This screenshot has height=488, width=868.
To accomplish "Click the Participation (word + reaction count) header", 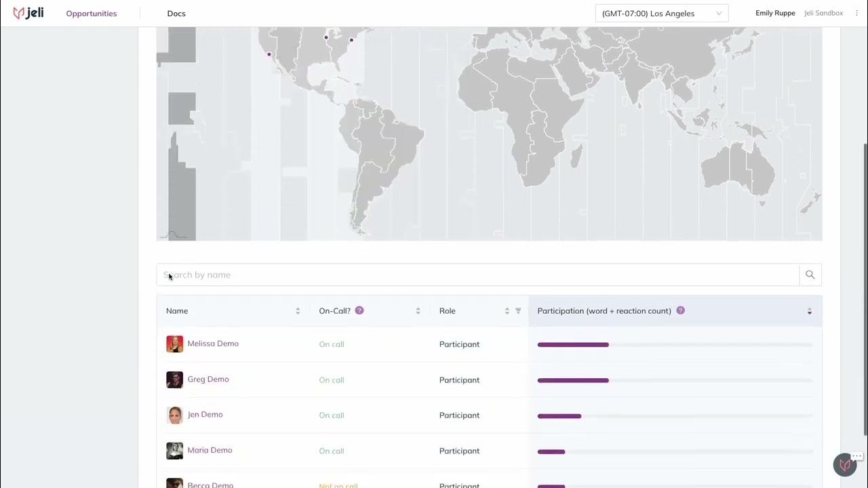I will click(604, 311).
